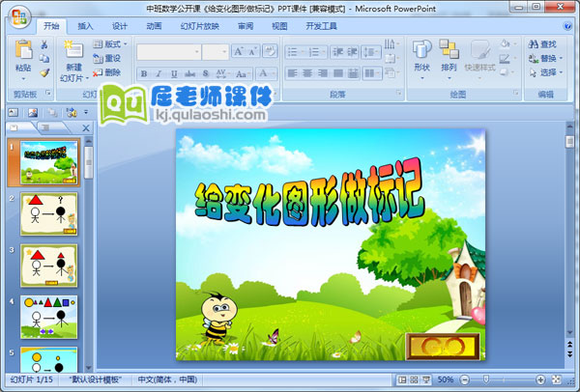Switch to the 设计 ribbon tab
The image size is (580, 392).
point(120,26)
